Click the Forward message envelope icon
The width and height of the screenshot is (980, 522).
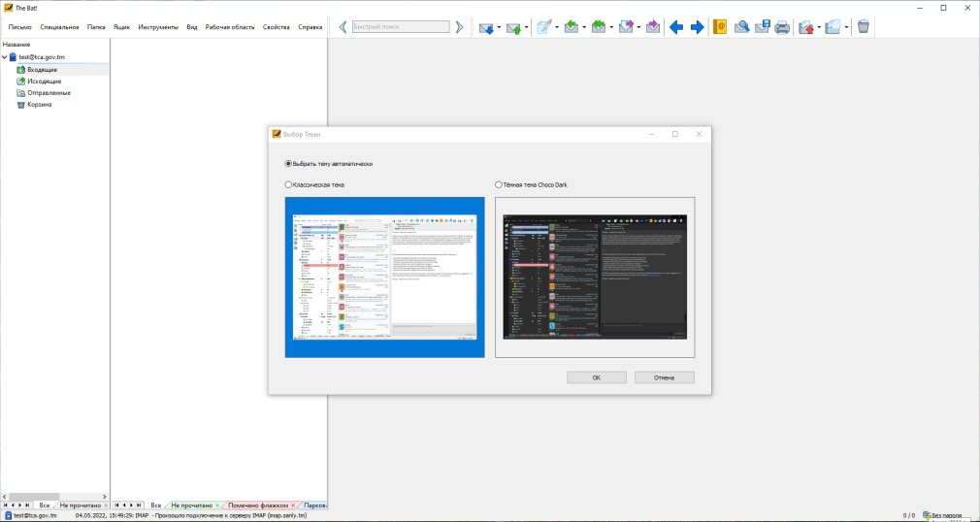click(626, 27)
